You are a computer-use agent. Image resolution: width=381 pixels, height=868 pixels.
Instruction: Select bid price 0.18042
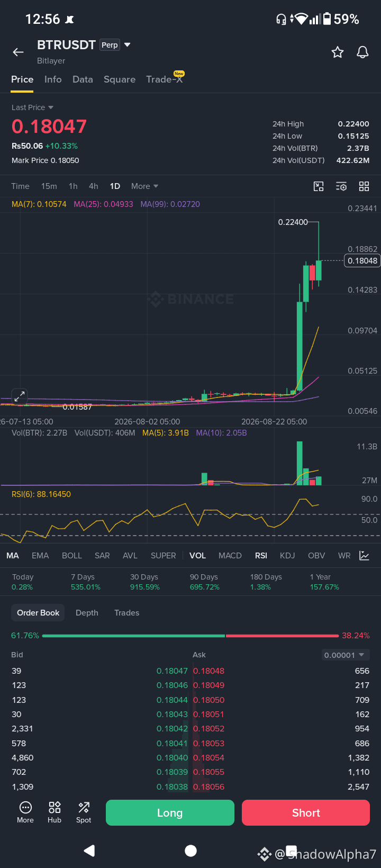(x=172, y=729)
